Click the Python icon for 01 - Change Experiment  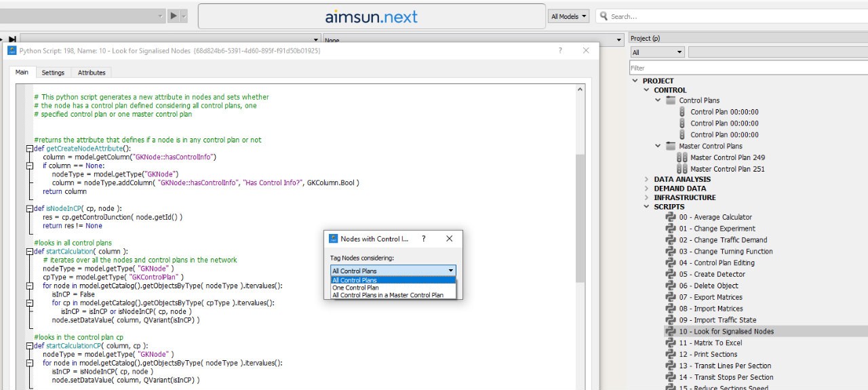[x=671, y=229]
